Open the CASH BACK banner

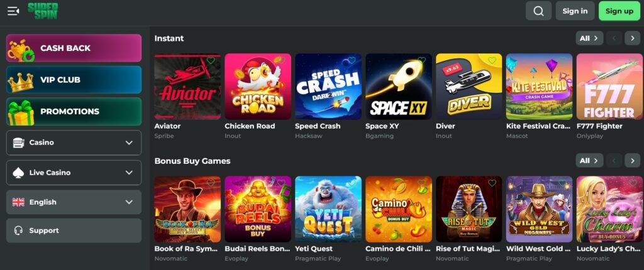point(74,48)
